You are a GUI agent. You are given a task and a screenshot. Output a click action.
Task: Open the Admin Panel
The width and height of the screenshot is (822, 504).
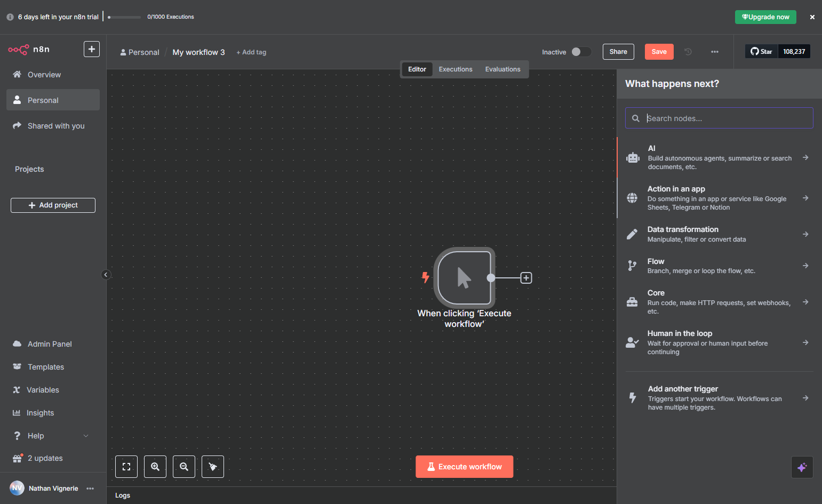[53, 344]
